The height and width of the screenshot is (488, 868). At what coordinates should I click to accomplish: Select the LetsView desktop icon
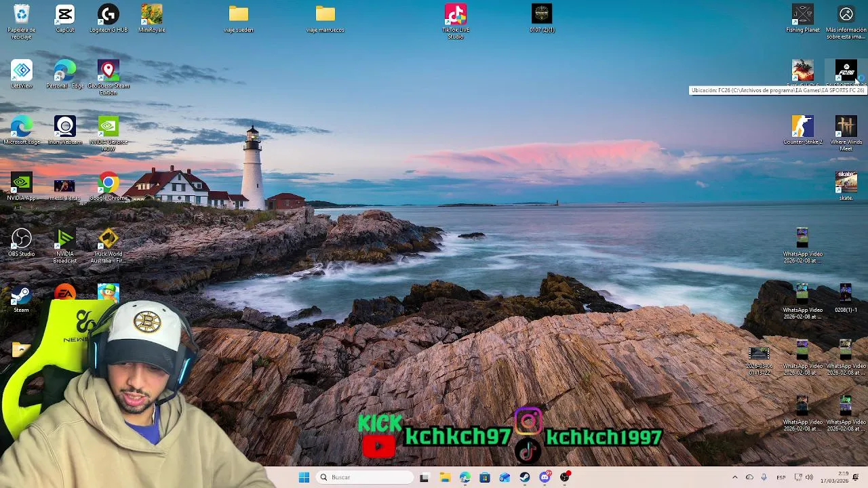pyautogui.click(x=22, y=75)
